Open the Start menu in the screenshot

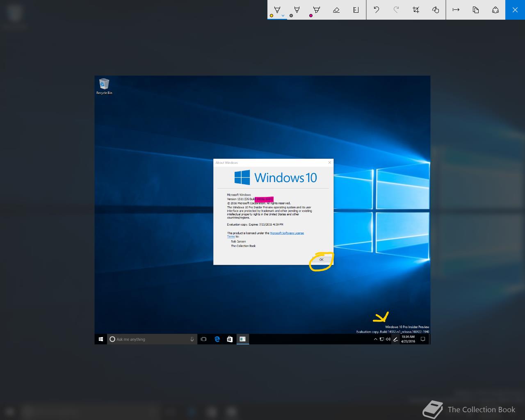pyautogui.click(x=101, y=339)
